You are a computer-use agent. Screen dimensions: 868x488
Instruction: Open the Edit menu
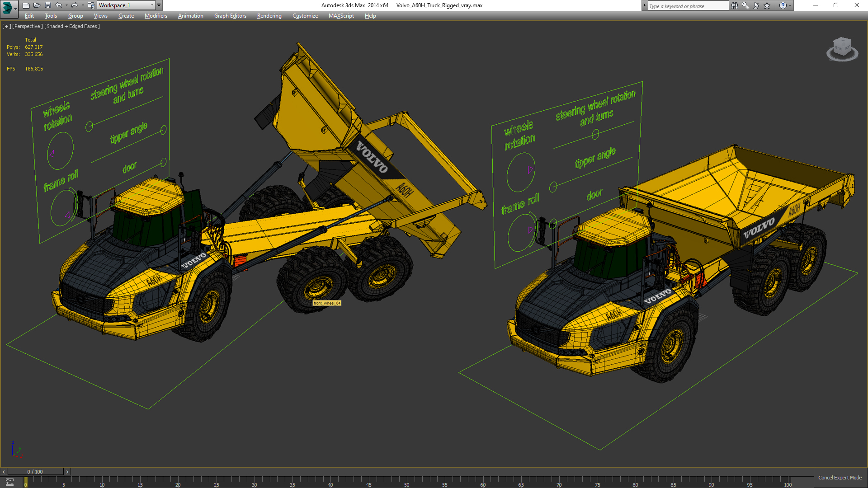[29, 16]
